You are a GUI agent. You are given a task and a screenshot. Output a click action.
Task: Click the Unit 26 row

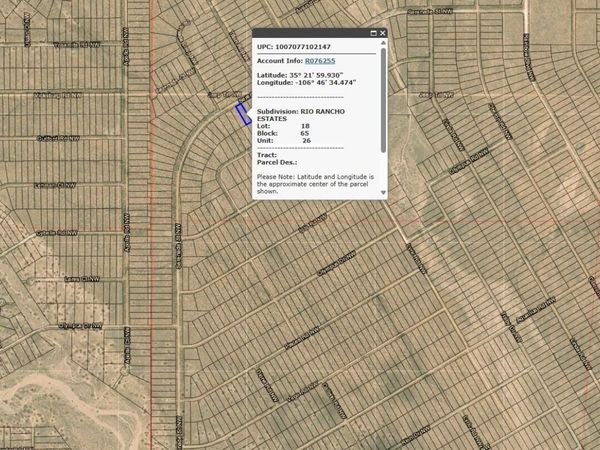pos(284,141)
